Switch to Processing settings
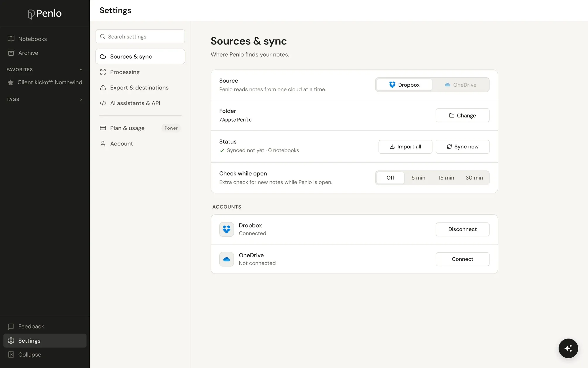 tap(140, 72)
